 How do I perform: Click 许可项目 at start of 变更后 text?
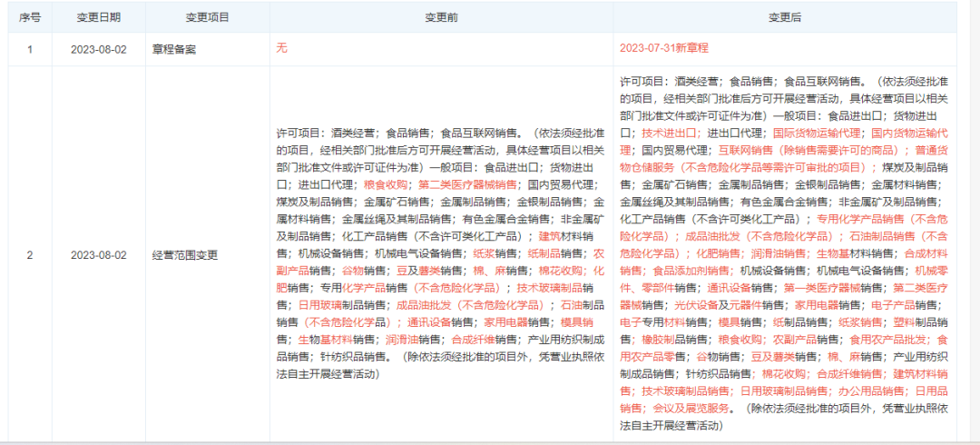(x=642, y=82)
